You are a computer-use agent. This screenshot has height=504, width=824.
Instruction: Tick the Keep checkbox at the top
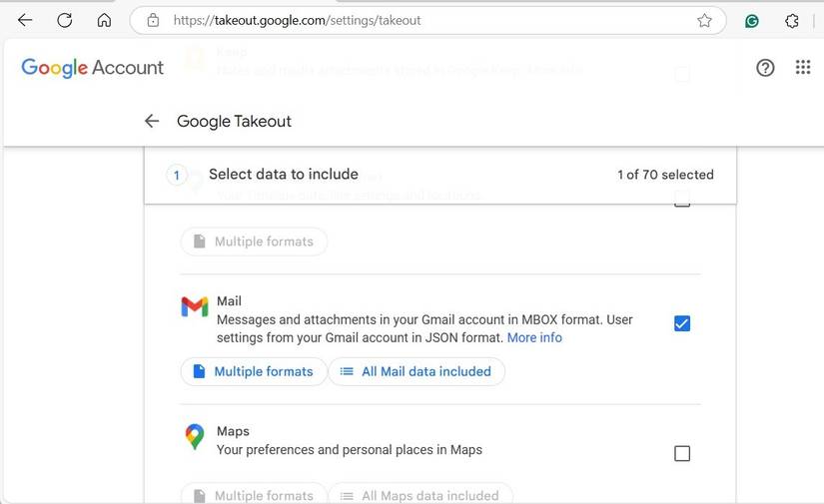682,74
